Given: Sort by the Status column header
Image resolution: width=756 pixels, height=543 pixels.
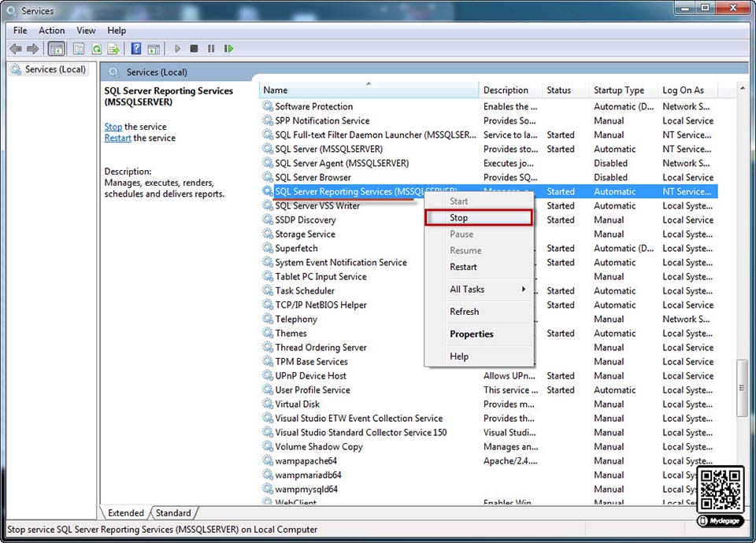Looking at the screenshot, I should (x=565, y=90).
